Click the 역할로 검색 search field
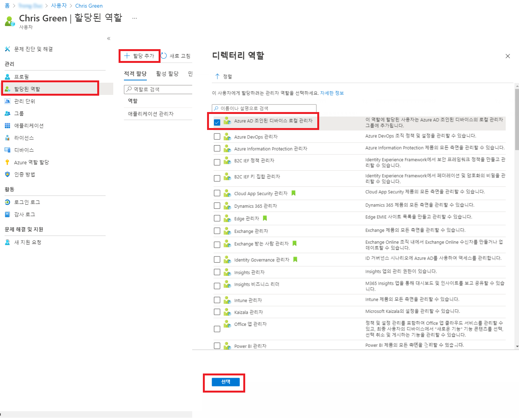 [158, 89]
